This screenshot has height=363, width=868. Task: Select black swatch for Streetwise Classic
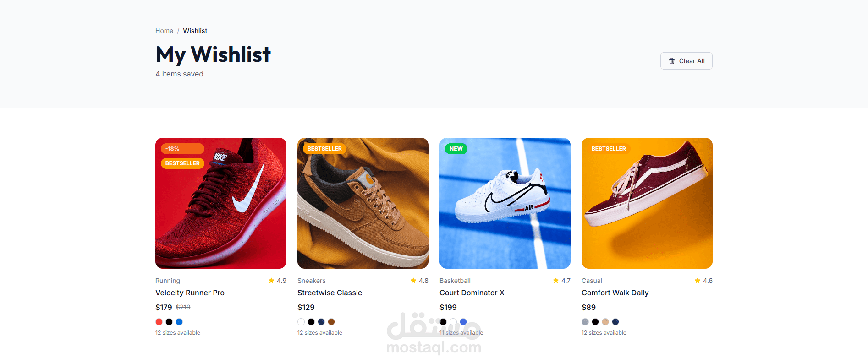pos(311,322)
